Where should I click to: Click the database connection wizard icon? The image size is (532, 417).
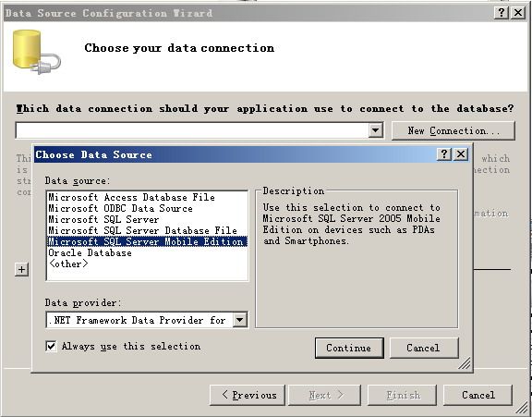(37, 52)
